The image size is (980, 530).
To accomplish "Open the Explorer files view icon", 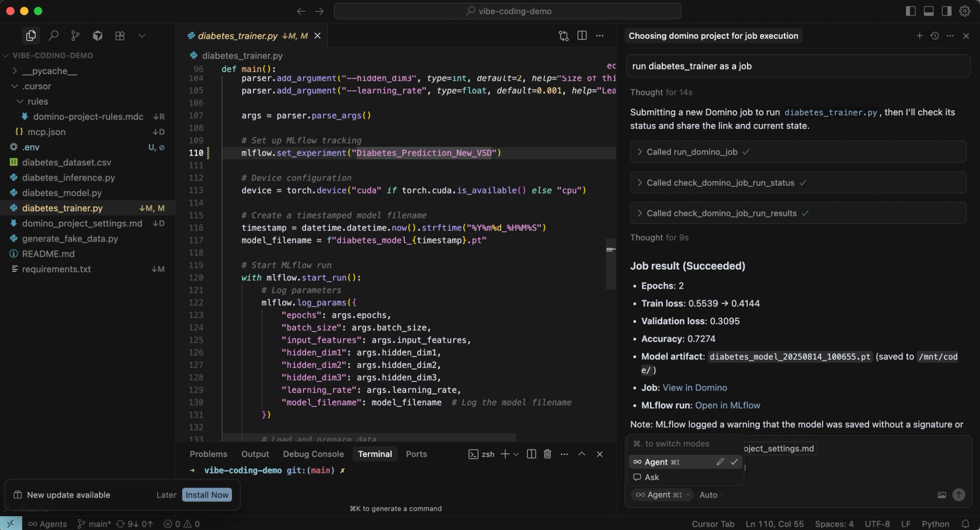I will [31, 36].
